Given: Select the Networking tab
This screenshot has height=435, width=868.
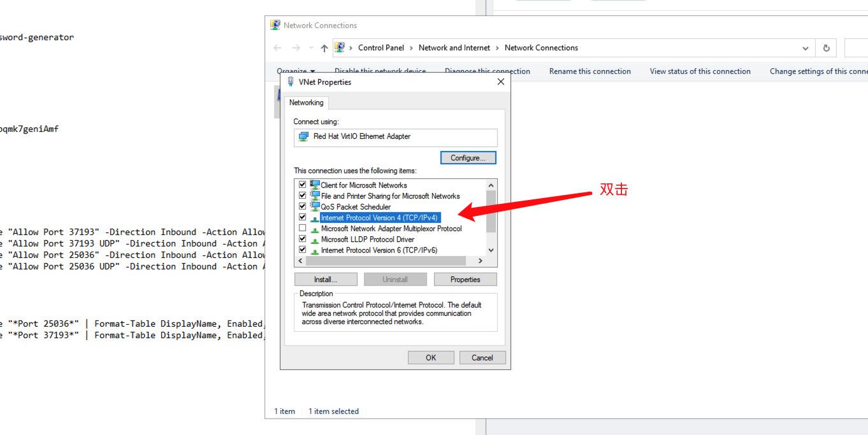Looking at the screenshot, I should (x=307, y=103).
